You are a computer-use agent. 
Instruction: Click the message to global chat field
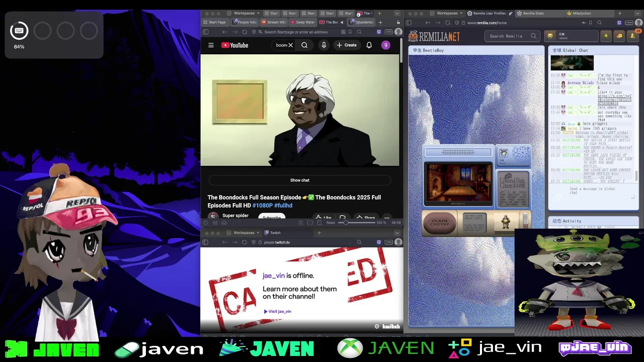click(x=594, y=192)
